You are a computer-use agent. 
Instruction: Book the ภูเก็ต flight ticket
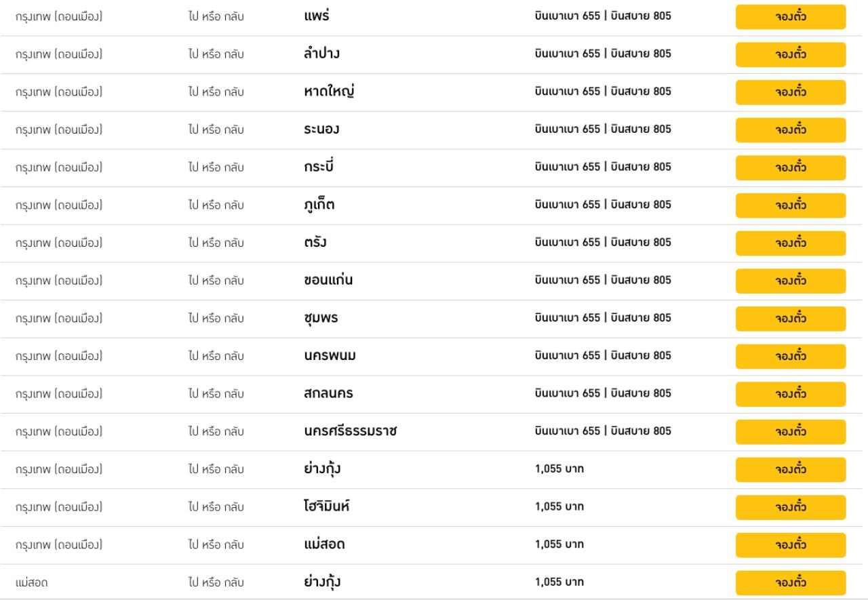point(791,205)
